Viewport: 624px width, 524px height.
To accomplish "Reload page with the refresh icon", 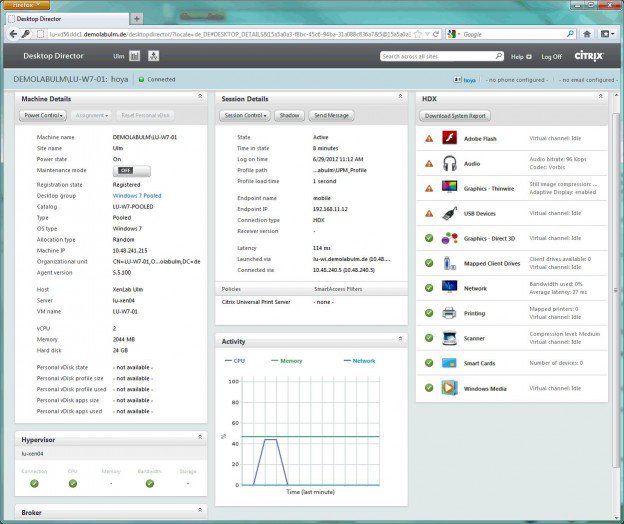I will point(436,34).
